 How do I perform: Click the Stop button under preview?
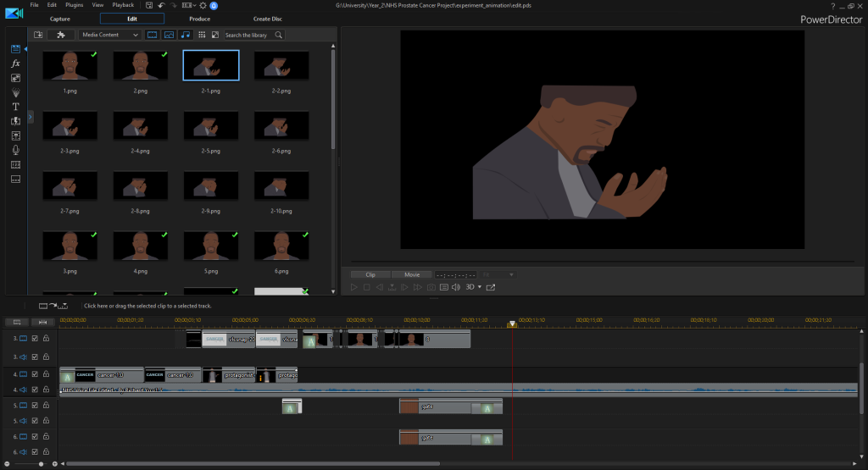click(x=366, y=288)
